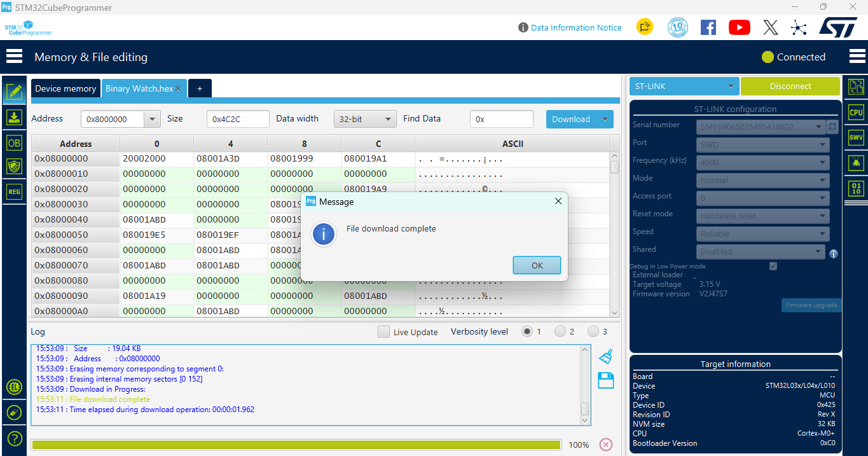This screenshot has height=456, width=868.
Task: Show the Shared mode info icon
Action: tap(834, 254)
